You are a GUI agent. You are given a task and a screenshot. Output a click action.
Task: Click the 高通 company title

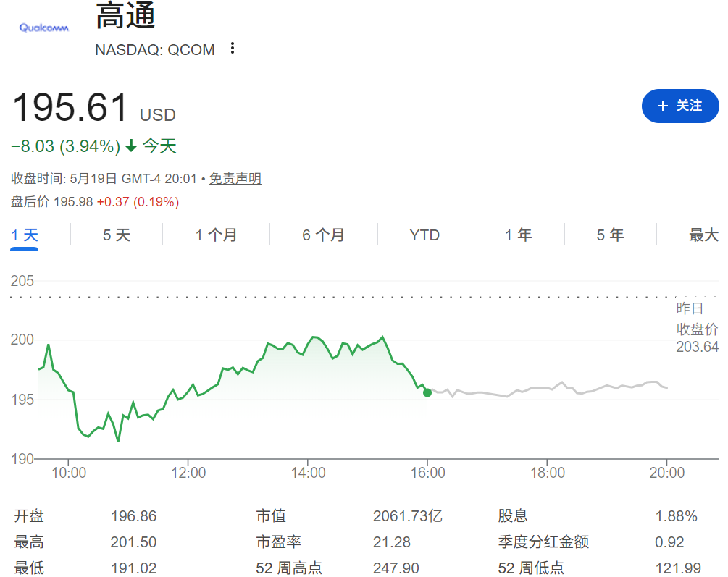pos(125,15)
